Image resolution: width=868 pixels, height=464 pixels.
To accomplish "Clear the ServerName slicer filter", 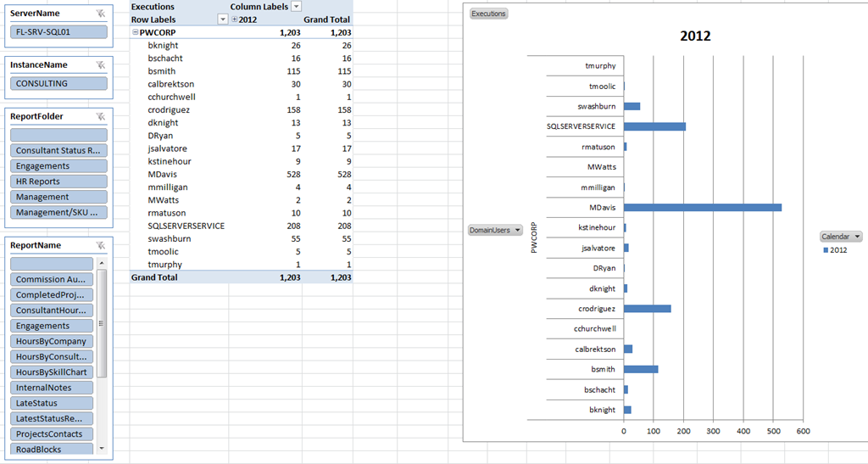I will 101,14.
